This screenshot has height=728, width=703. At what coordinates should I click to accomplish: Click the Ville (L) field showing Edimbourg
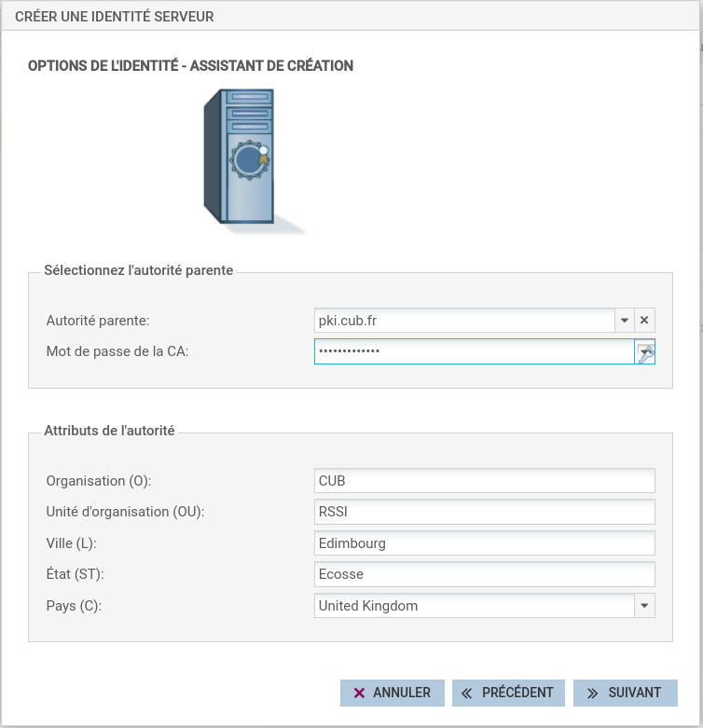pos(485,543)
